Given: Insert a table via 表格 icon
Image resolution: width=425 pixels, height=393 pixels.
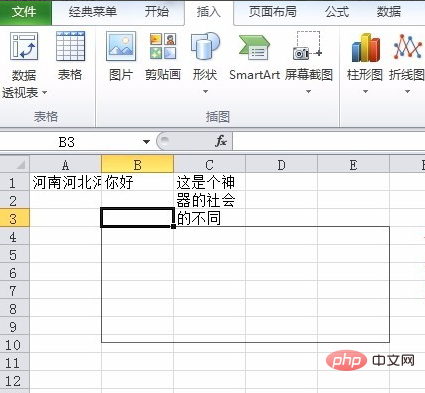Looking at the screenshot, I should 70,47.
